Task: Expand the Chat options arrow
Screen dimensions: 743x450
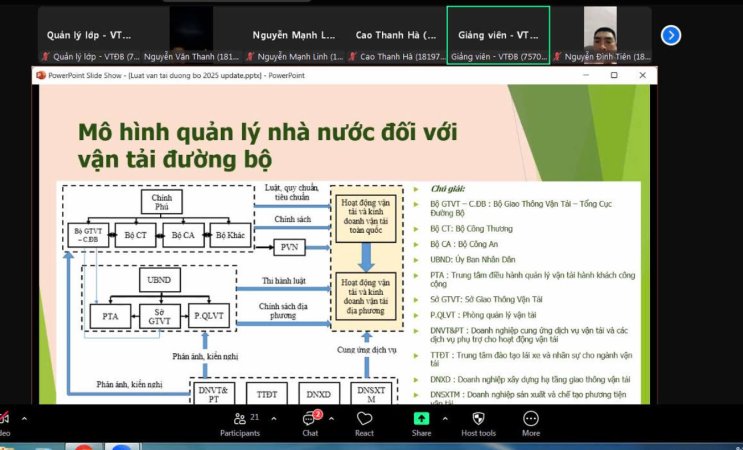Action: point(331,419)
